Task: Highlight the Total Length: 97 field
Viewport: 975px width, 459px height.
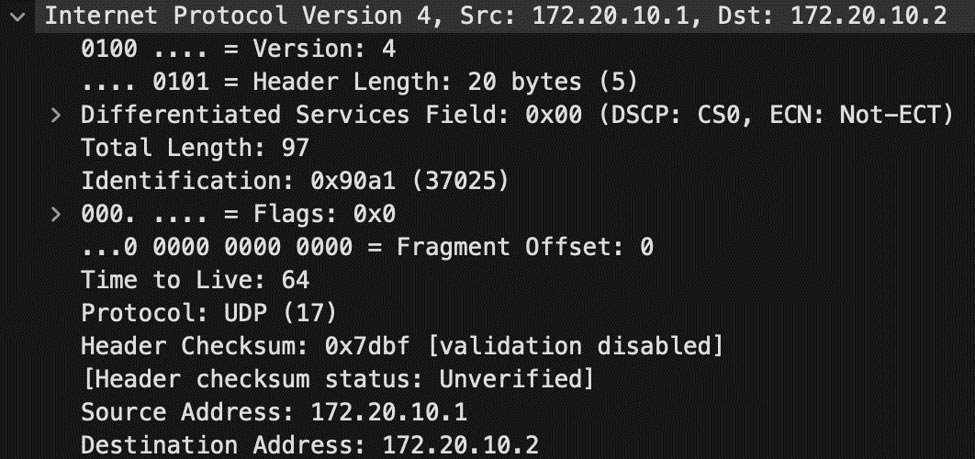Action: [195, 148]
